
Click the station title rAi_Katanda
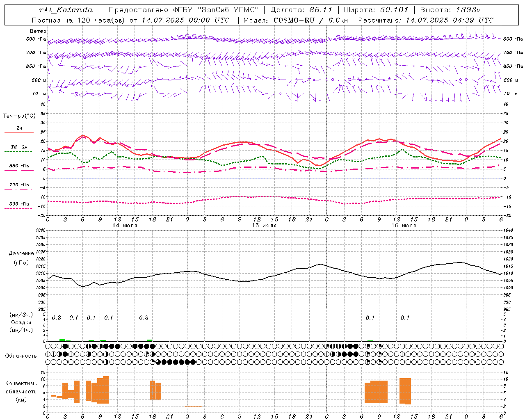tap(66, 10)
